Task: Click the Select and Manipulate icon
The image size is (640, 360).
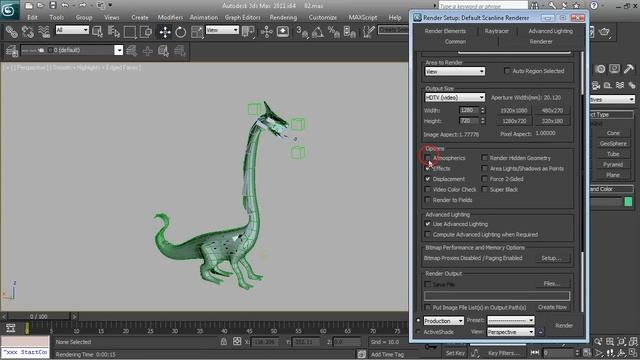Action: coord(267,31)
